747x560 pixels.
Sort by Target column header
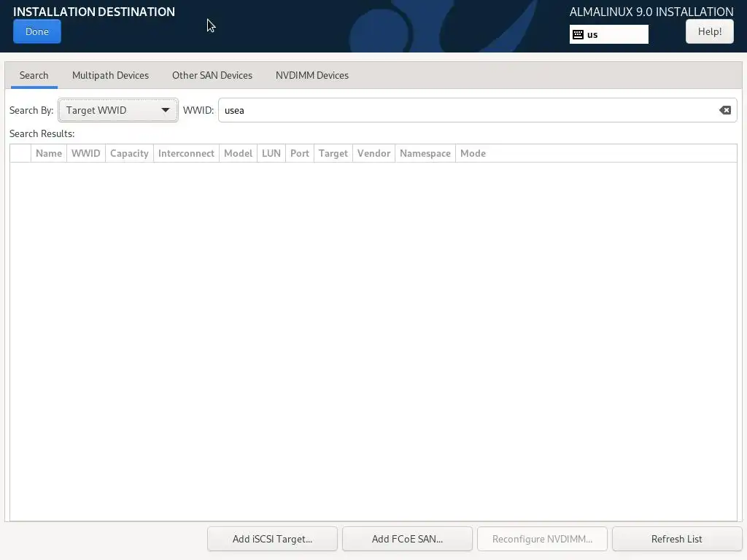333,153
